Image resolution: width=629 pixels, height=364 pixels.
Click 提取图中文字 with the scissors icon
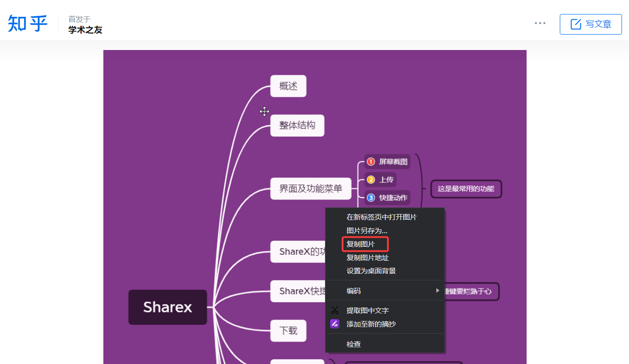click(x=385, y=310)
